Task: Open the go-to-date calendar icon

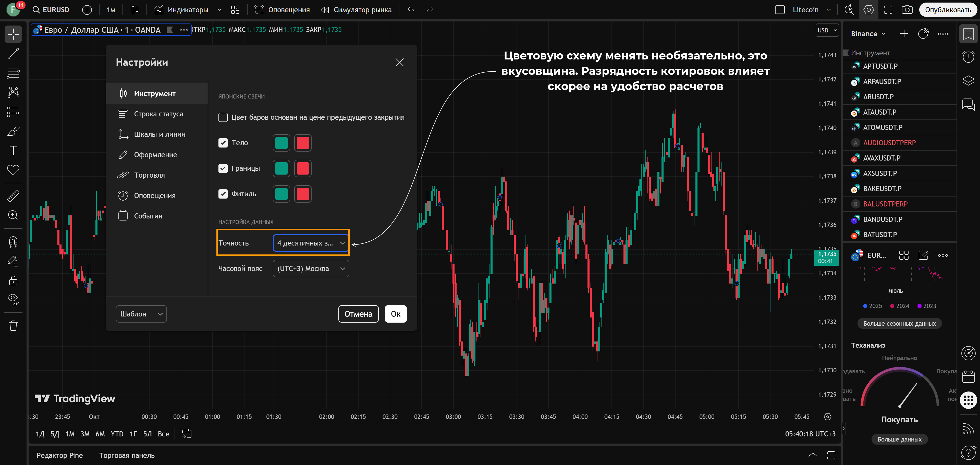Action: [x=186, y=433]
